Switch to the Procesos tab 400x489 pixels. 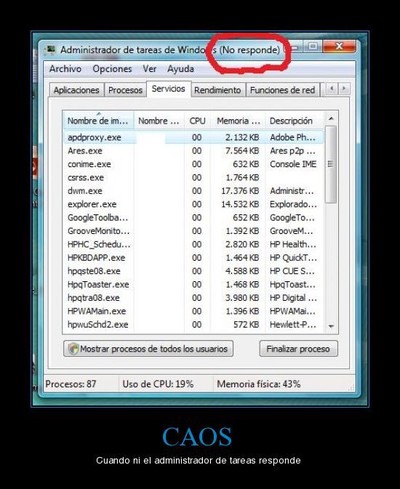(x=125, y=90)
